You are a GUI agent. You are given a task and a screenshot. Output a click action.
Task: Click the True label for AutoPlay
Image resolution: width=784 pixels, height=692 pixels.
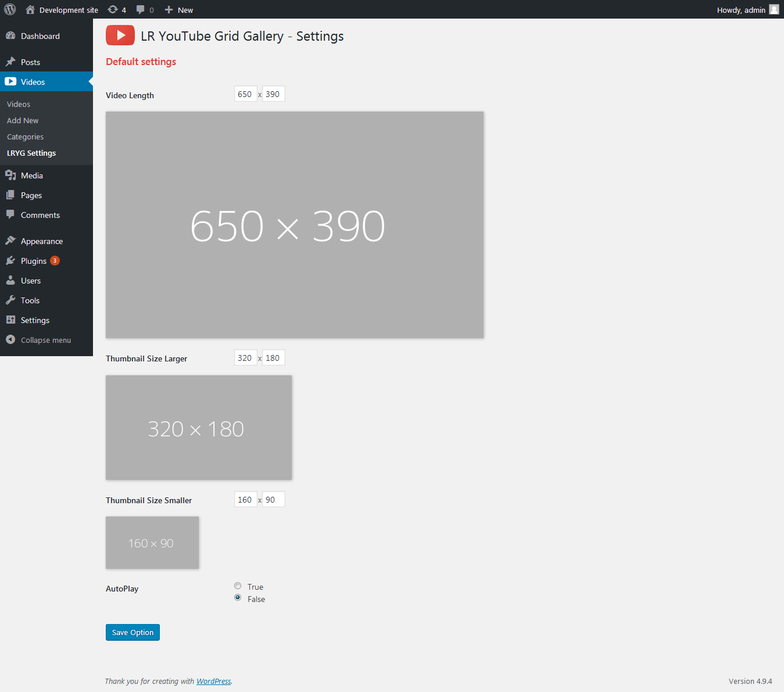[255, 587]
